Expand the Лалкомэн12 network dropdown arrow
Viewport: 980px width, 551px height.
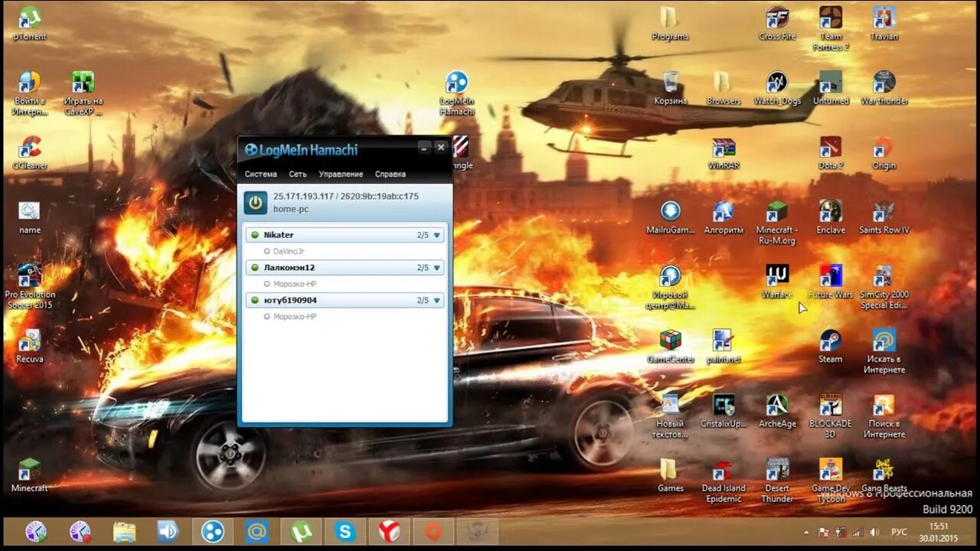437,268
